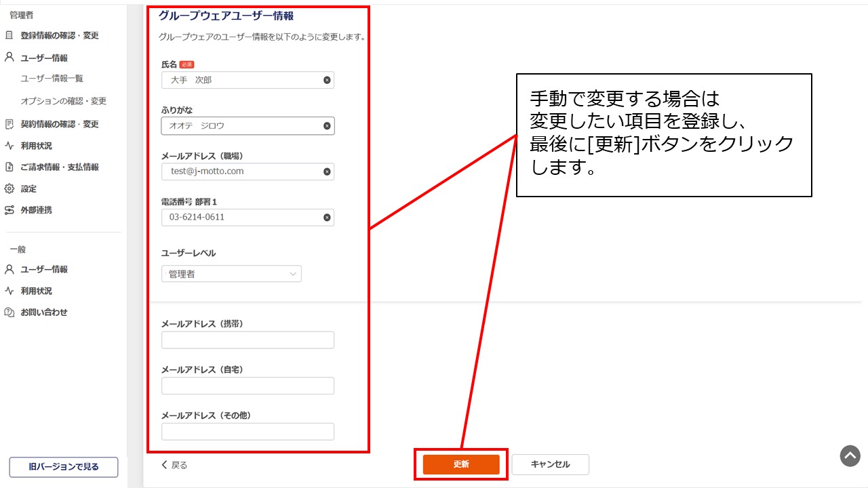
Task: Click the 旧バージョンで見る button
Action: 63,467
